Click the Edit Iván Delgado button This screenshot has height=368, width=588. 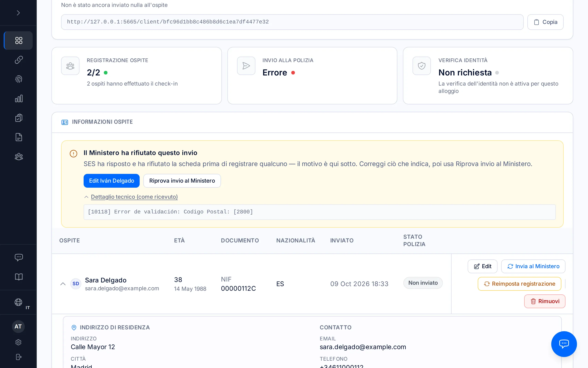[112, 181]
